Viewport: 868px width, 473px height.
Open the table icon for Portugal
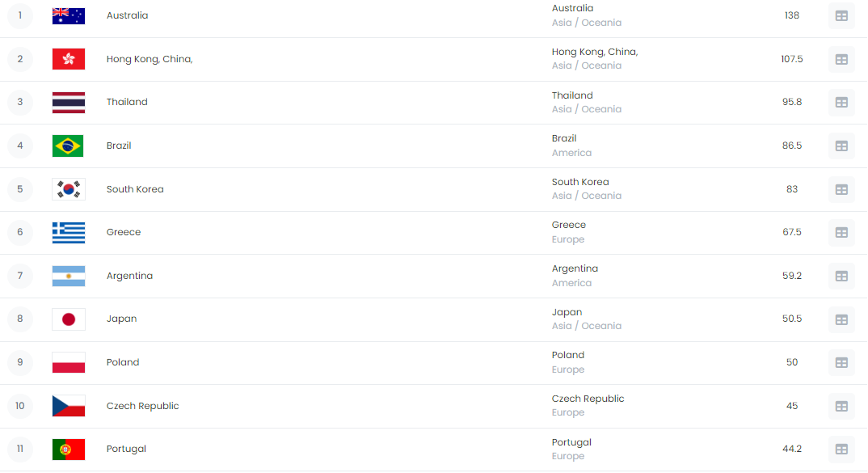tap(841, 450)
